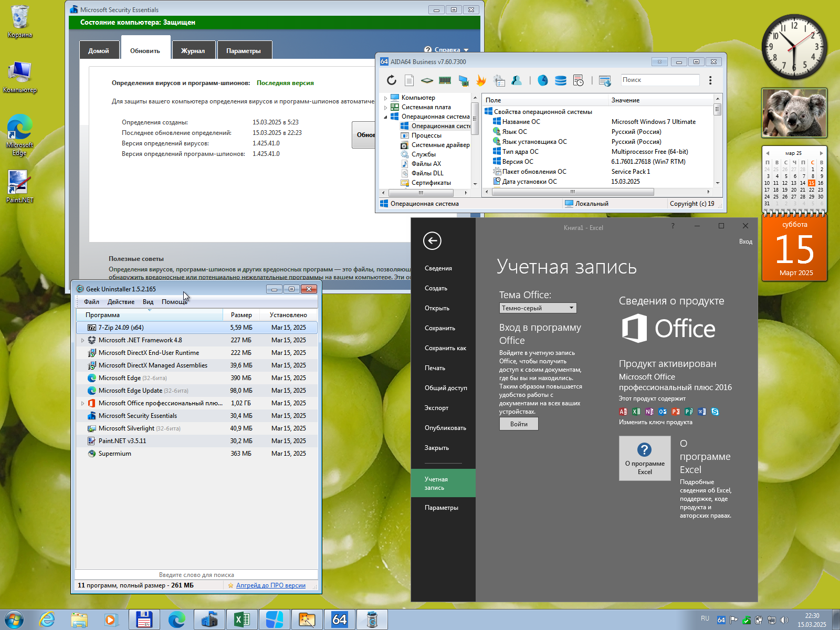Collapse Операционная система node in AIDA64 tree
The height and width of the screenshot is (630, 840).
coord(385,117)
